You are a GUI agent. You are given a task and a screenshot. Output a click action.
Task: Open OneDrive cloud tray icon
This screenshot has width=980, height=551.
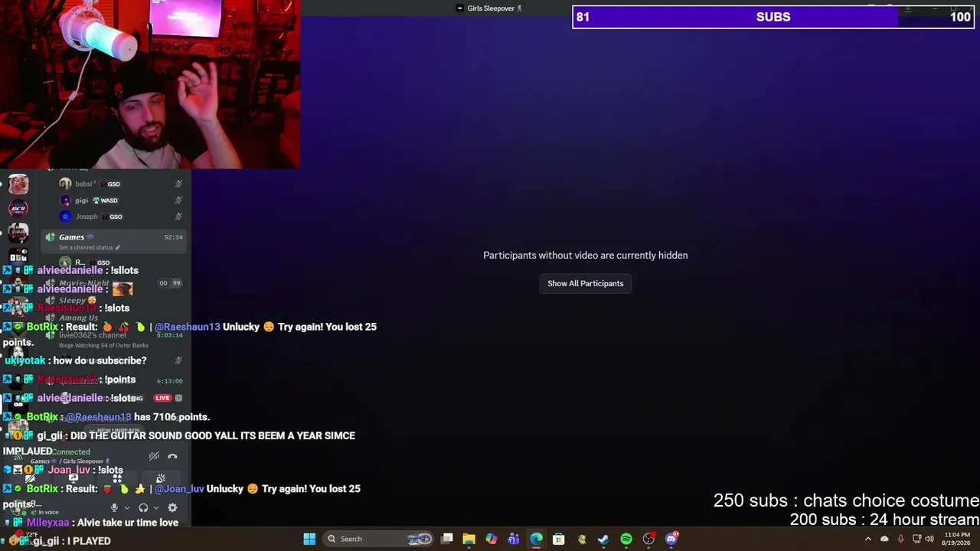[x=884, y=539]
